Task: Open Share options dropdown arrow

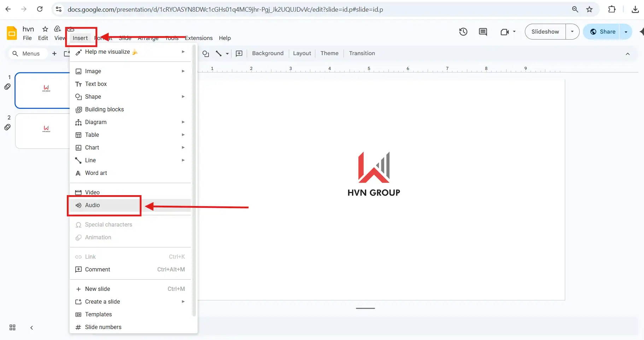Action: coord(626,32)
